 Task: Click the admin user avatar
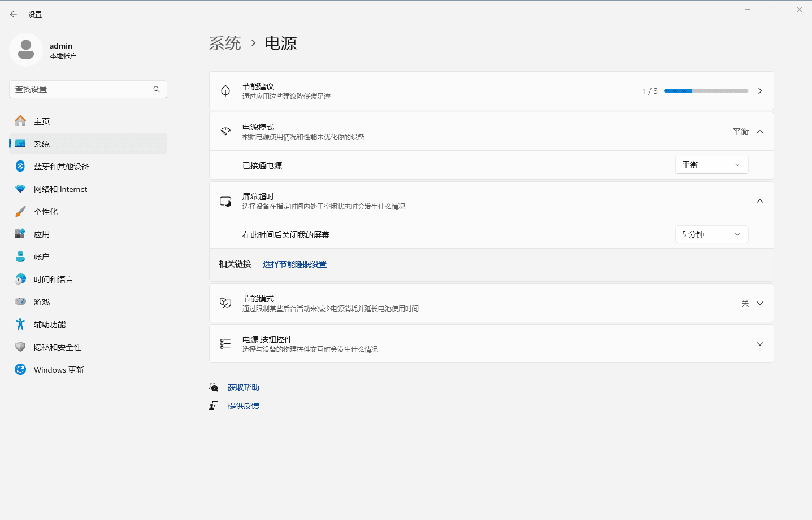click(x=26, y=50)
